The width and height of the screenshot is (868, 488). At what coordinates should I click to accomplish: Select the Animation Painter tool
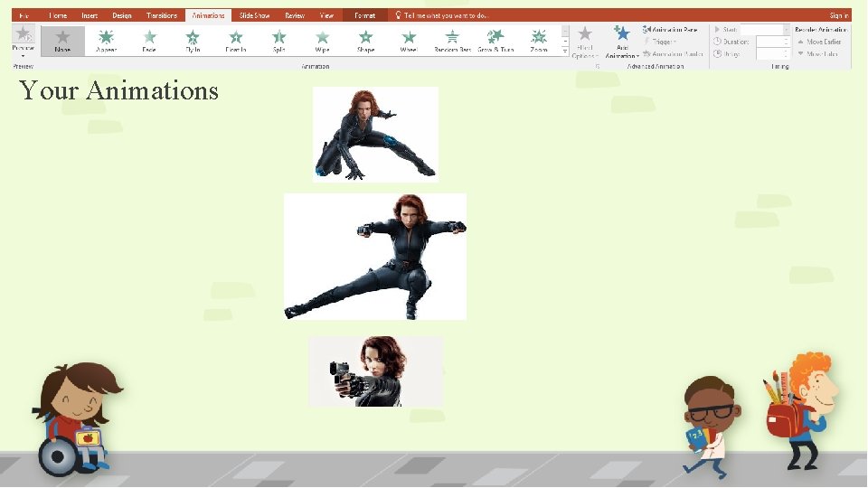[x=673, y=53]
